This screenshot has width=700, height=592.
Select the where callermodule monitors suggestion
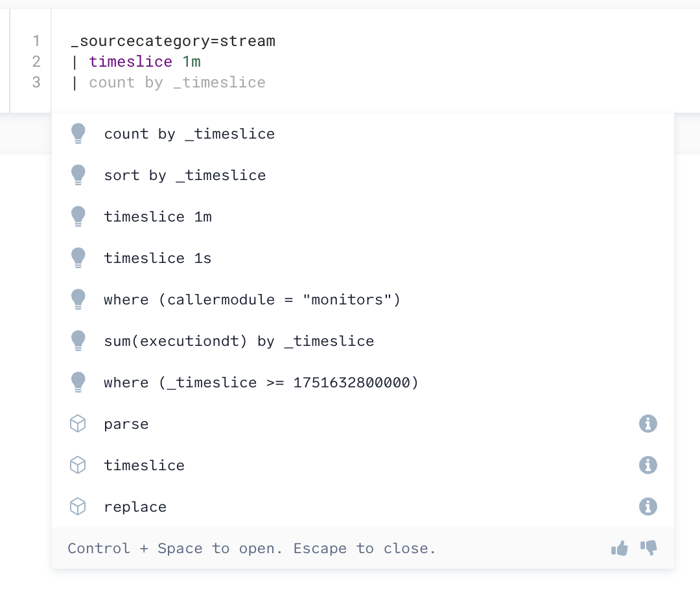pos(252,299)
